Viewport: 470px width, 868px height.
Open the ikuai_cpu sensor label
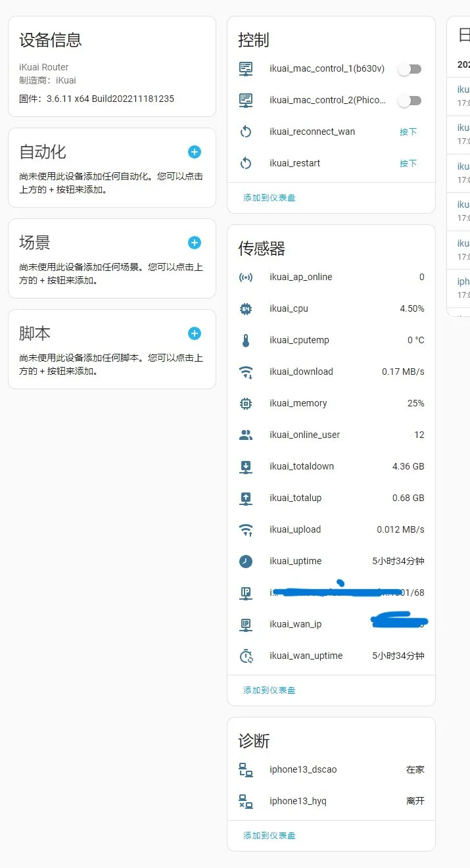pos(289,308)
